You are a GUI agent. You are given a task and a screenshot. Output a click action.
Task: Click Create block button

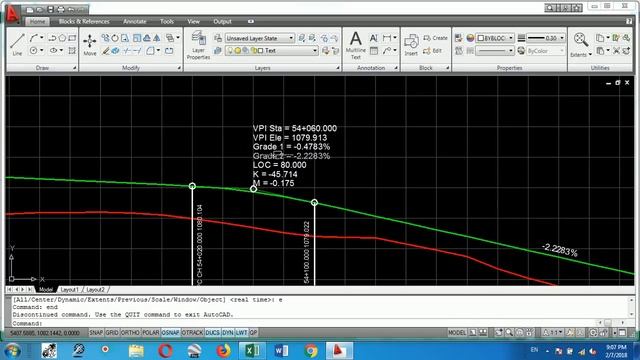436,38
